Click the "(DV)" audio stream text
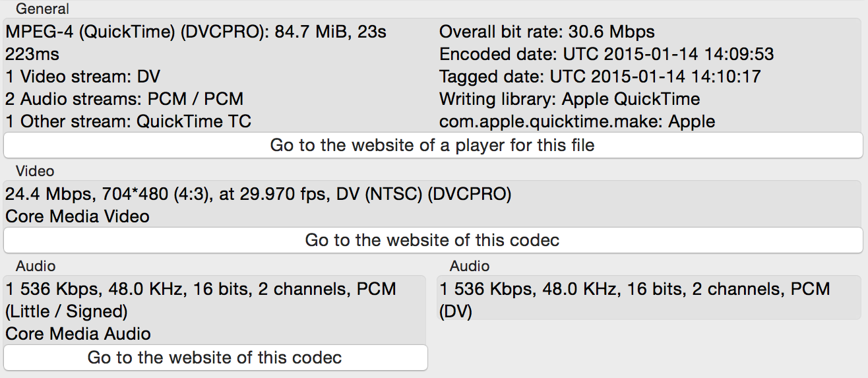 (456, 311)
